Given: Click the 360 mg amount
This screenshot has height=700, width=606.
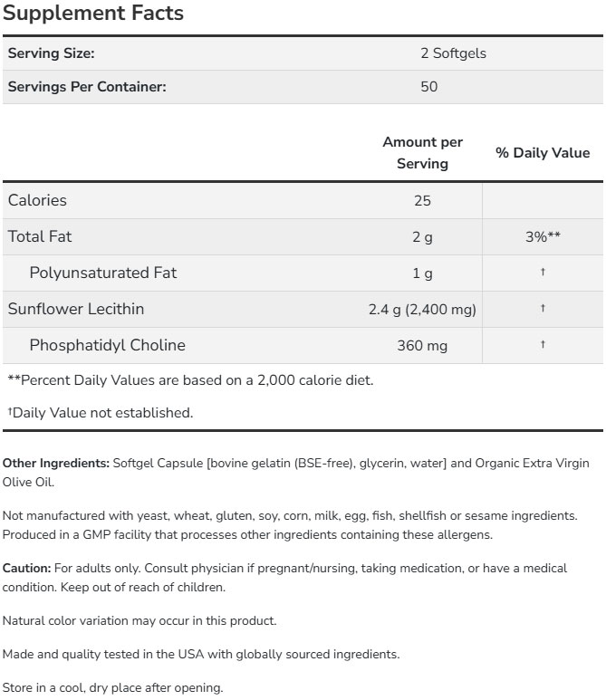Looking at the screenshot, I should 422,346.
